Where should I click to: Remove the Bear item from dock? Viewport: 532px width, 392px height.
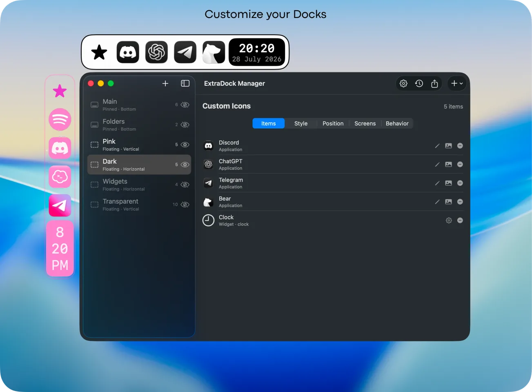(x=460, y=202)
